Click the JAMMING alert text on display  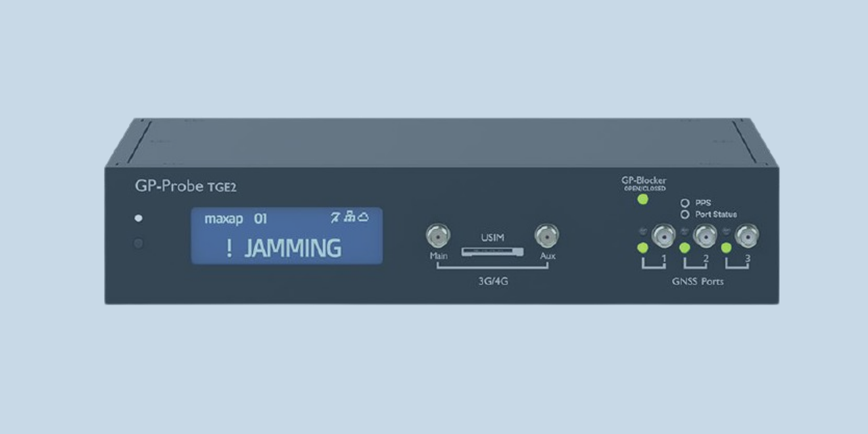point(293,249)
